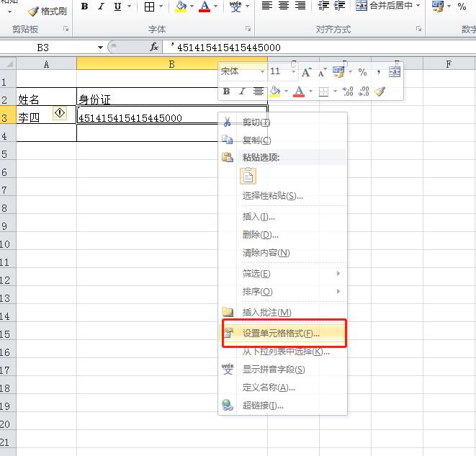This screenshot has height=456, width=476.
Task: Choose 剪切(T) from context menu
Action: (x=283, y=122)
